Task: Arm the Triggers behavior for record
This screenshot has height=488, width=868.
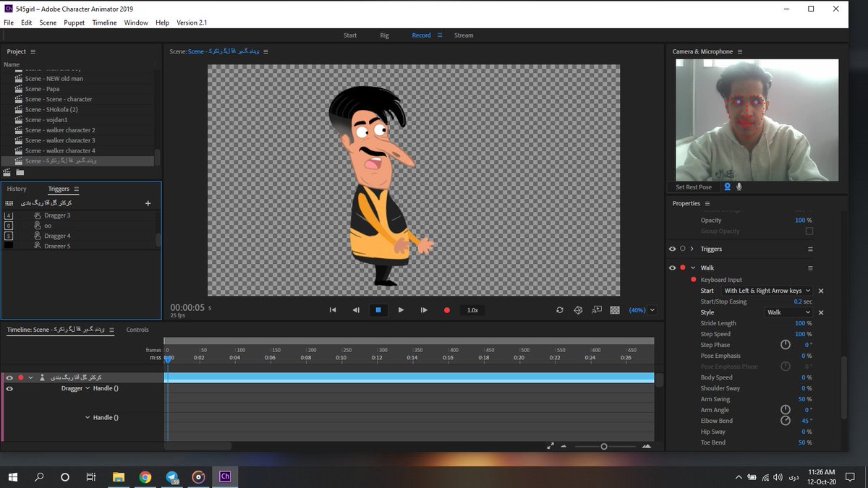Action: (683, 249)
